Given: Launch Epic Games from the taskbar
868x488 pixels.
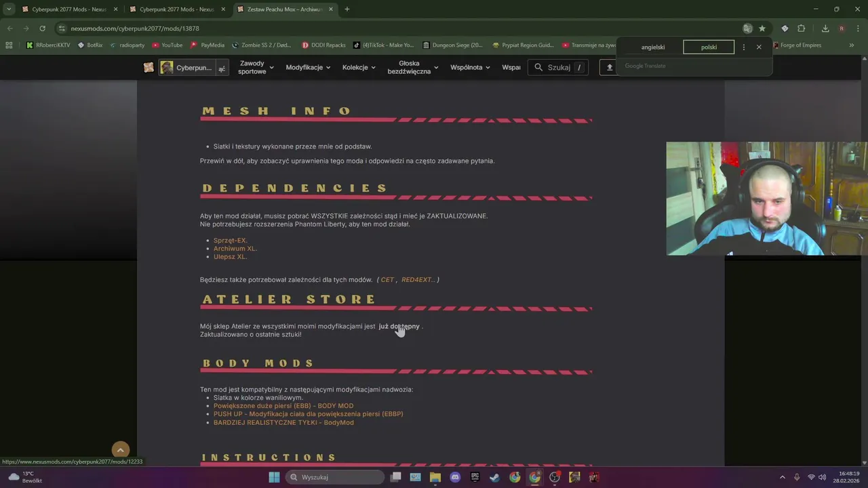Looking at the screenshot, I should click(x=475, y=477).
